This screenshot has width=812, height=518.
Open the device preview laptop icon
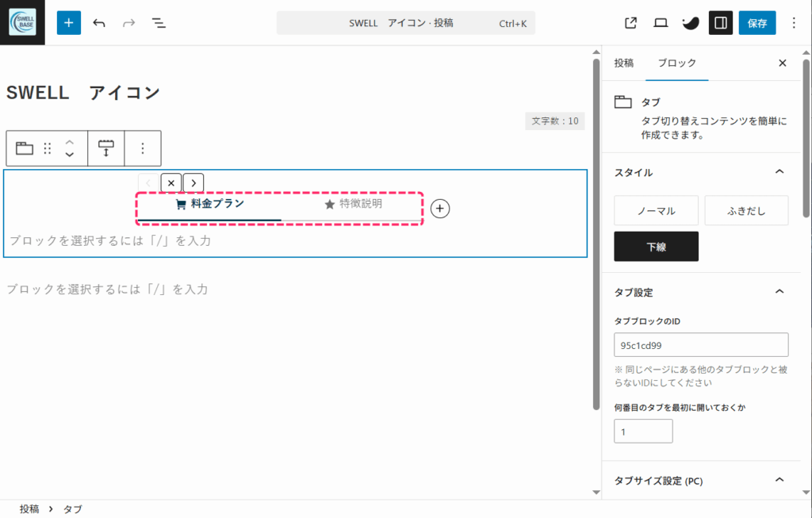click(x=661, y=23)
